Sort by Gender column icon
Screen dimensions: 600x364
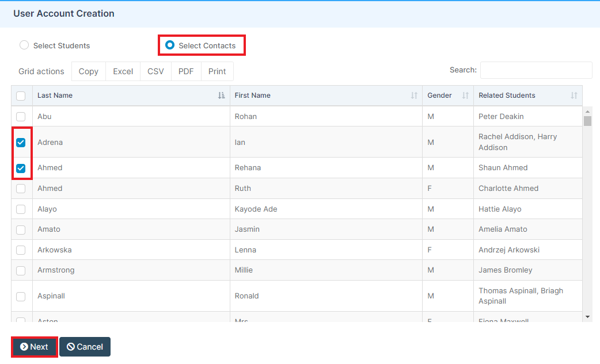(465, 95)
